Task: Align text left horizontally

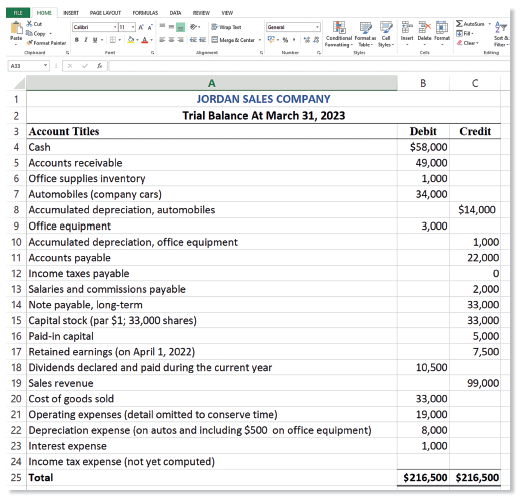Action: tap(162, 40)
